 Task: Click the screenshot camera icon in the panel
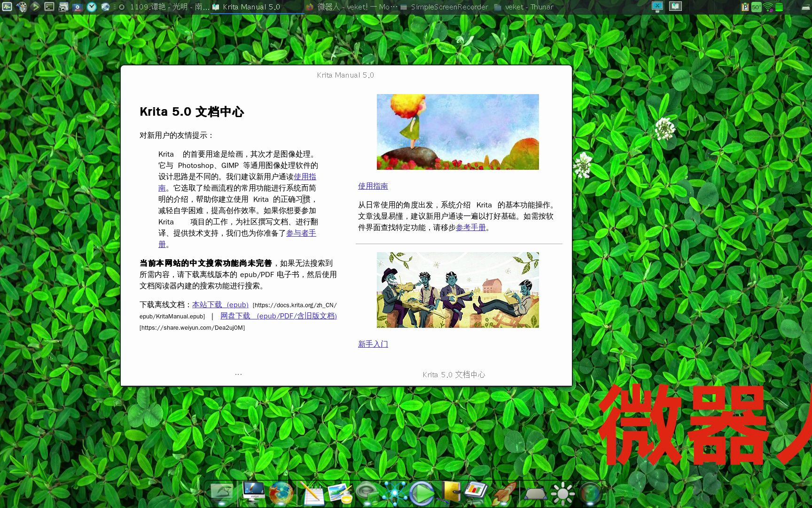pos(63,7)
